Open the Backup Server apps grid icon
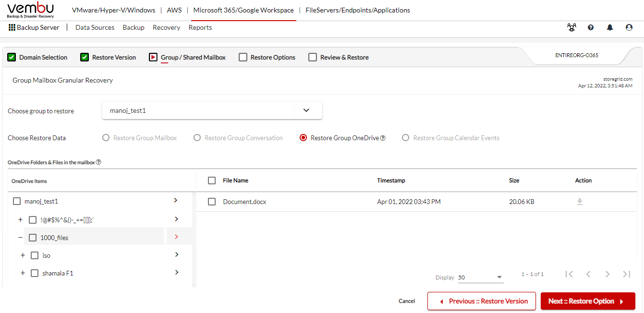Viewport: 644px width, 313px height. pos(12,28)
